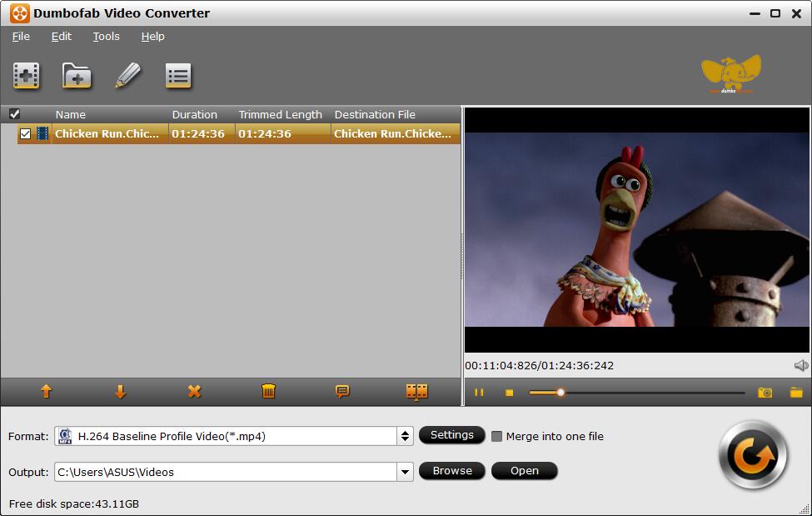Minimize the Dumbofab window
The height and width of the screenshot is (516, 812).
coord(755,13)
